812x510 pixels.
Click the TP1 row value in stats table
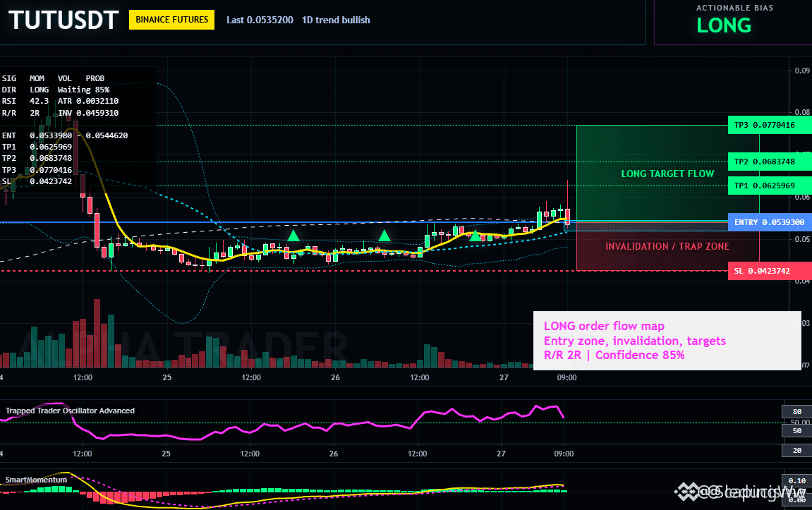point(51,147)
